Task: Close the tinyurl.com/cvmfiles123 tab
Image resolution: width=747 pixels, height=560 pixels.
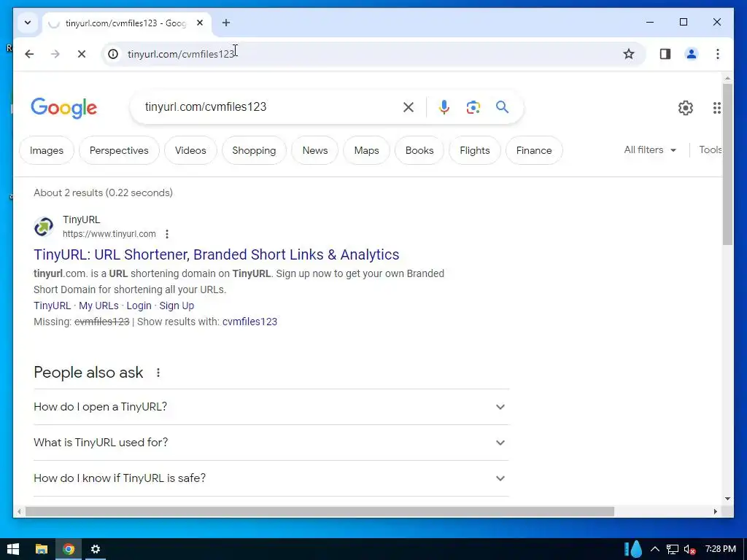Action: click(x=200, y=23)
